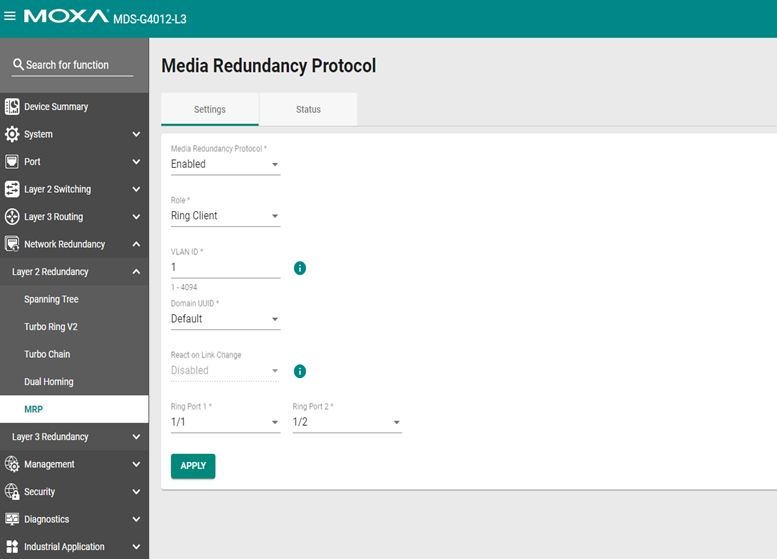Image resolution: width=777 pixels, height=559 pixels.
Task: Click the Industrial Application icon
Action: (12, 547)
